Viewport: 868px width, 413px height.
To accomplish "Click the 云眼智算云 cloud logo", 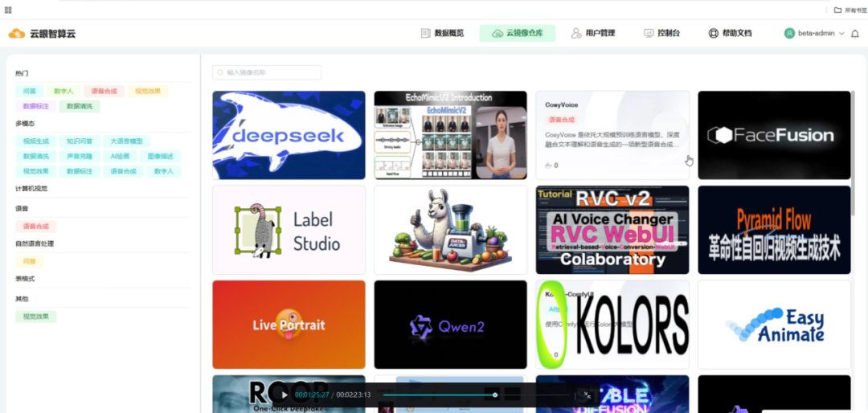I will pyautogui.click(x=17, y=34).
